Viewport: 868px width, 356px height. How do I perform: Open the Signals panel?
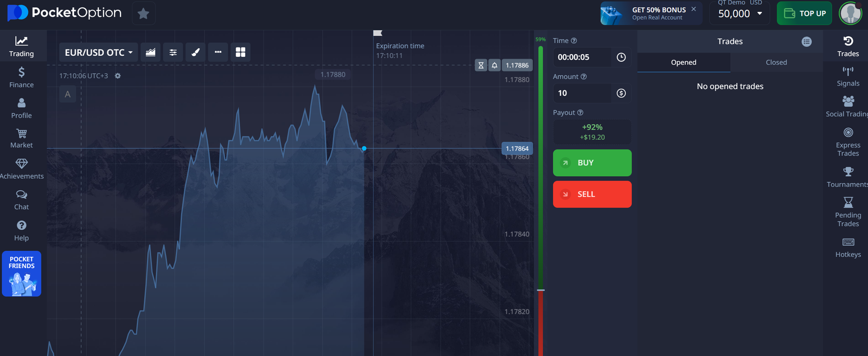tap(848, 76)
